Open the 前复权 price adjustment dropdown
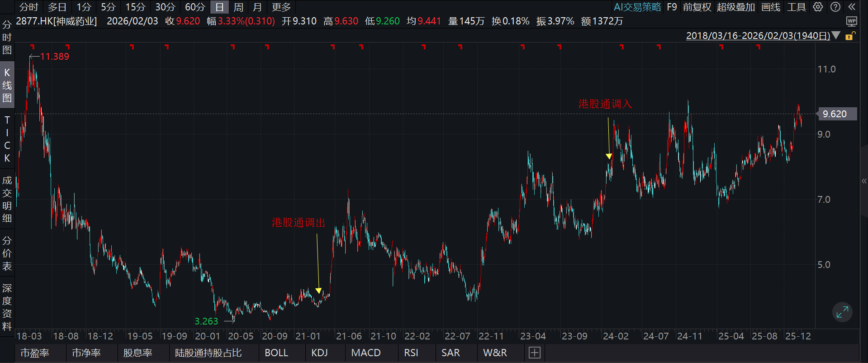The image size is (868, 363). [697, 7]
